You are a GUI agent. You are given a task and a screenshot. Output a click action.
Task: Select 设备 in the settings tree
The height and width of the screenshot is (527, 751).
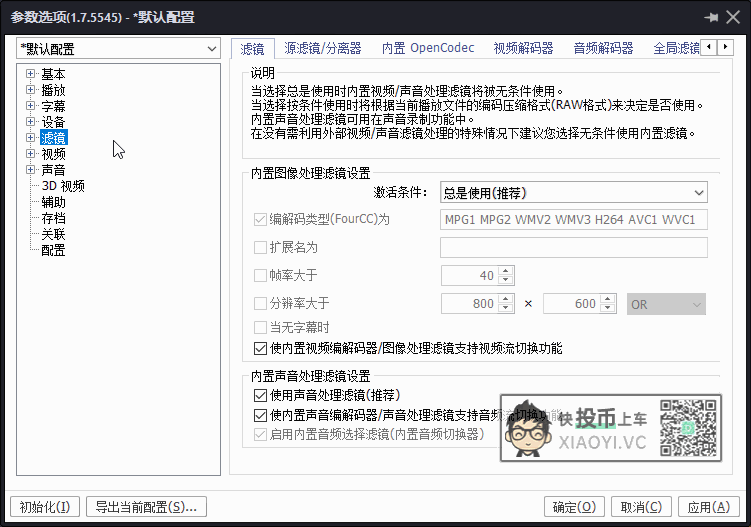[53, 122]
